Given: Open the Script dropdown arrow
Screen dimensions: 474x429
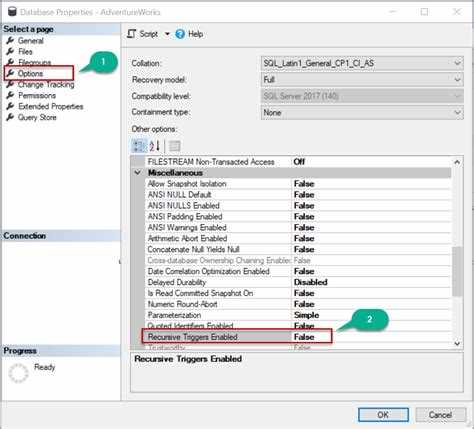Looking at the screenshot, I should pyautogui.click(x=167, y=34).
